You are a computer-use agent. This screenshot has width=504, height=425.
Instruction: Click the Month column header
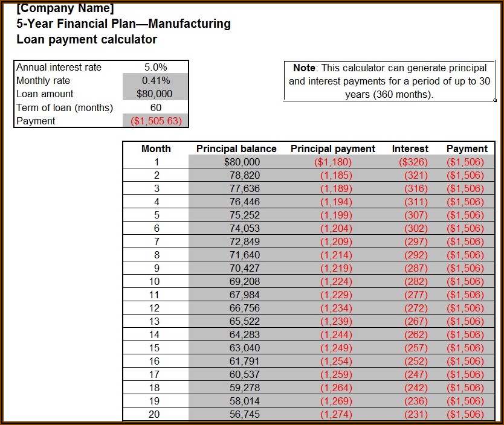(156, 149)
